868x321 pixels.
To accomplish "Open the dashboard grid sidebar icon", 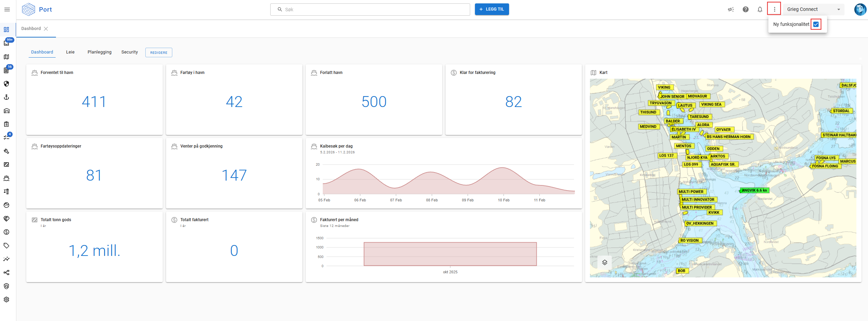I will coord(6,30).
